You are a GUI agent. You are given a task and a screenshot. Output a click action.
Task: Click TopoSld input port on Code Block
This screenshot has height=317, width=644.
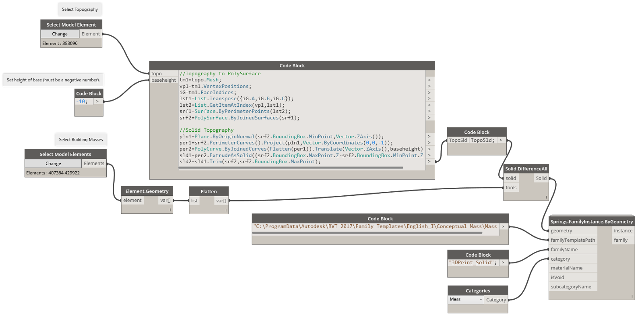(x=458, y=140)
